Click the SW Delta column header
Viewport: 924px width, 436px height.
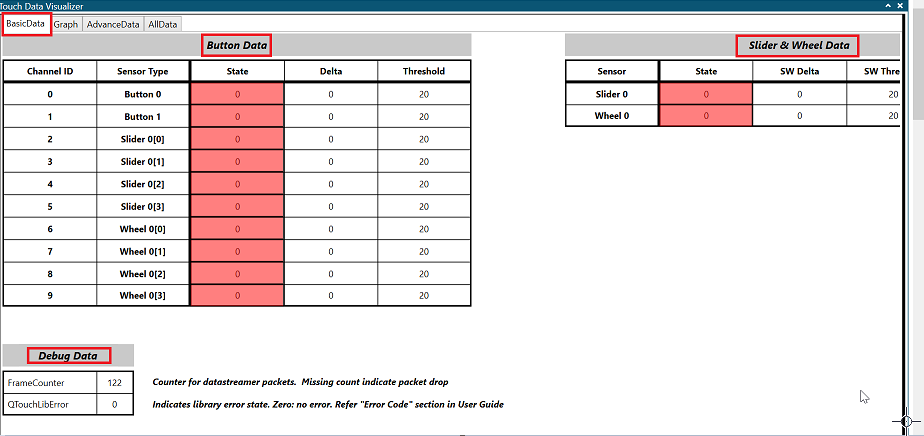[799, 71]
